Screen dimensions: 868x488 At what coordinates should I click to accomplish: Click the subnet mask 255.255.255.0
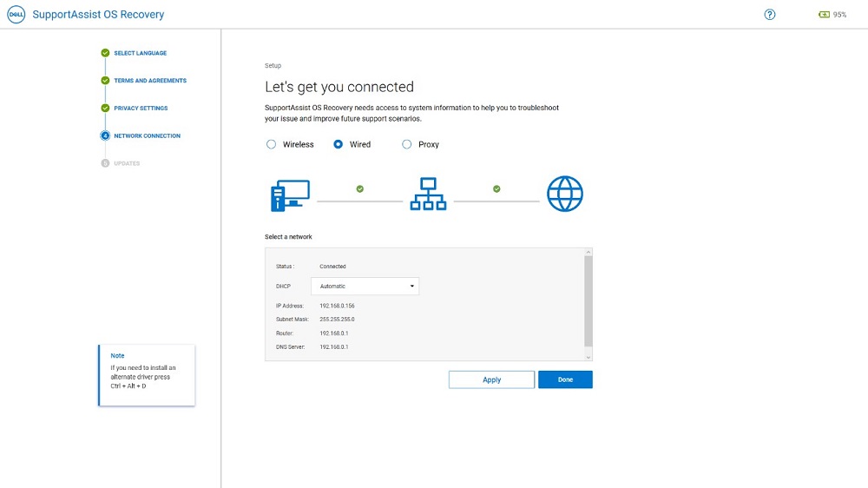point(337,320)
